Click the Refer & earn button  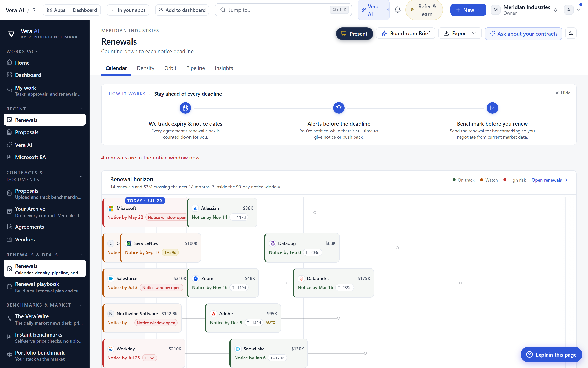[x=424, y=10]
